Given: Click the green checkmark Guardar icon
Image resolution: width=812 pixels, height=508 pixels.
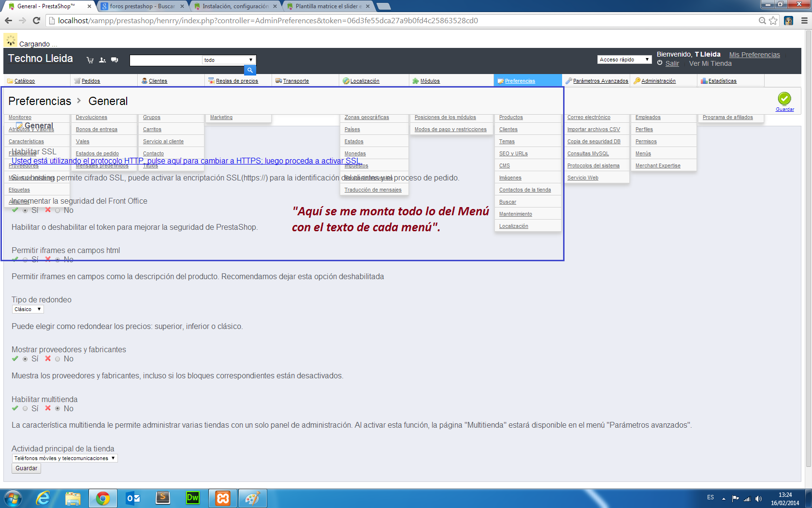Looking at the screenshot, I should [784, 99].
